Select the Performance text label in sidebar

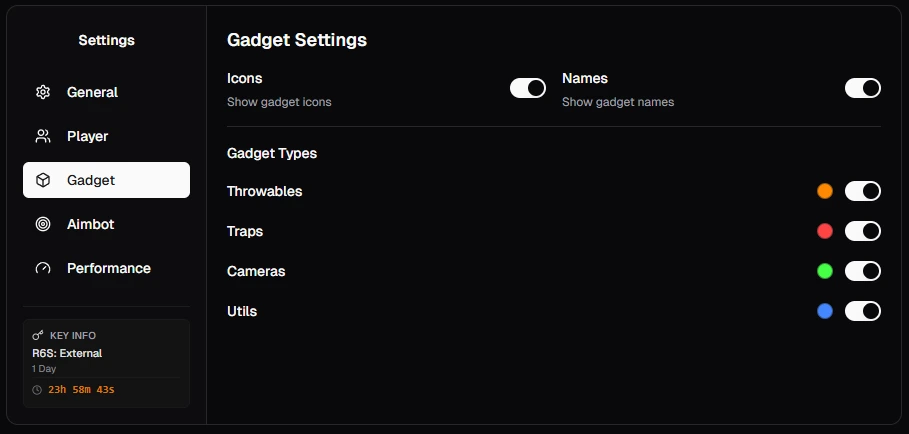click(x=109, y=268)
